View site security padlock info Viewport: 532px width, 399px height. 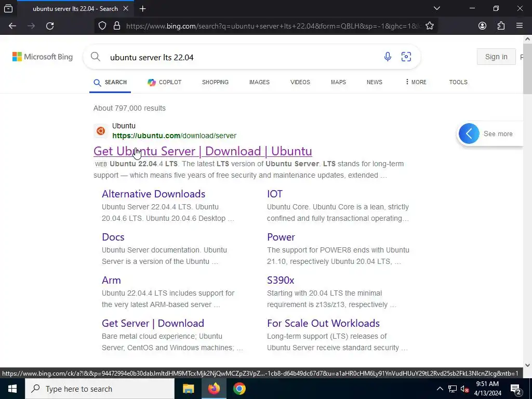(117, 26)
